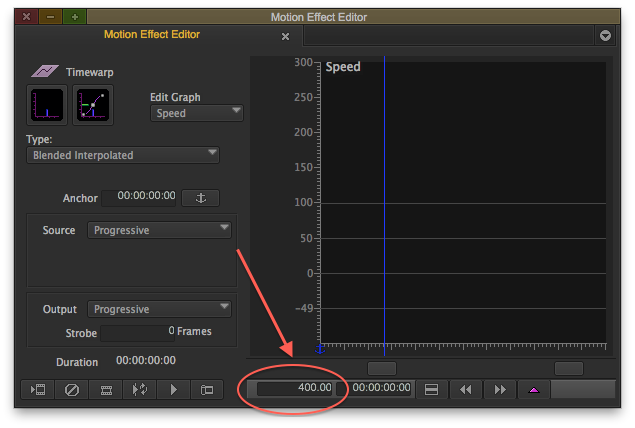Click the 100 value on speed axis

pos(303,202)
